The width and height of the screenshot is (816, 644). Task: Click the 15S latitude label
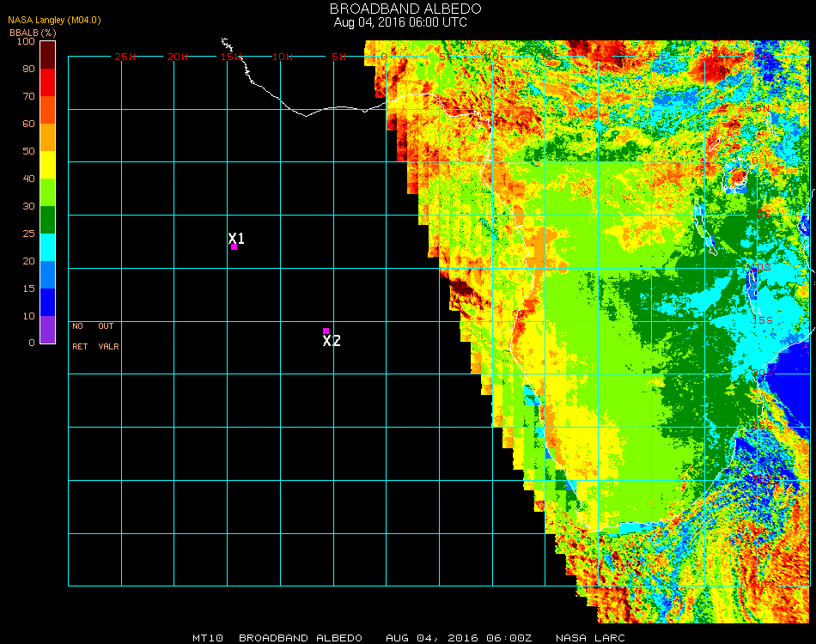click(762, 320)
